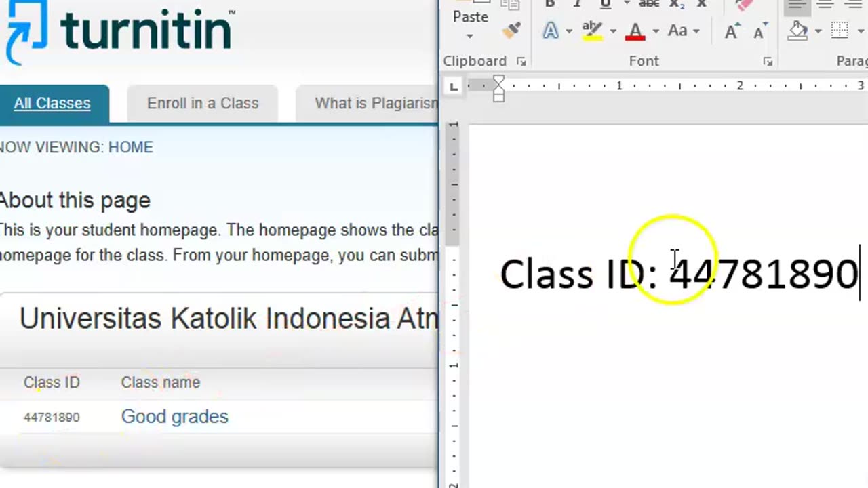Expand the Text Effects dropdown arrow
The width and height of the screenshot is (868, 488).
pos(568,31)
